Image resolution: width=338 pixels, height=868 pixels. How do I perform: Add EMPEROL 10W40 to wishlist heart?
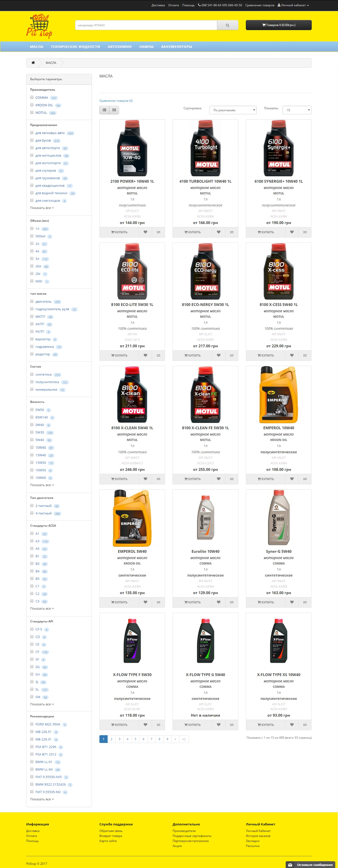point(292,479)
